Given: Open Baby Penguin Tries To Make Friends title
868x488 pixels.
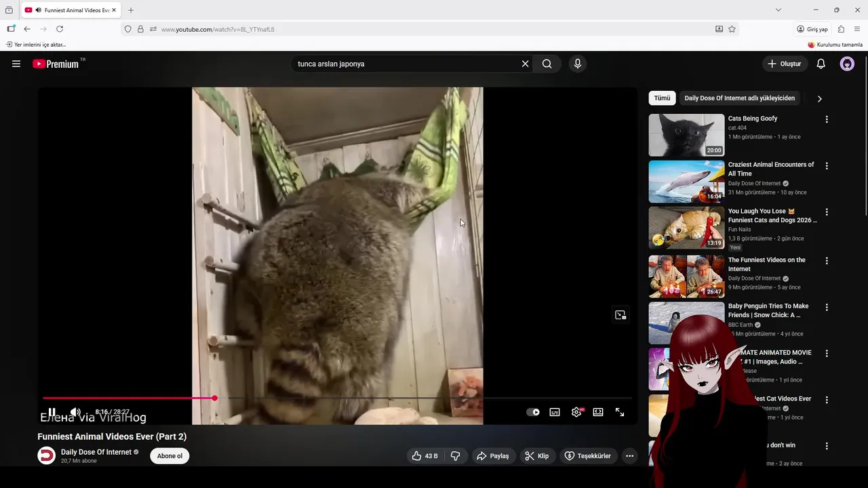Looking at the screenshot, I should pos(768,310).
